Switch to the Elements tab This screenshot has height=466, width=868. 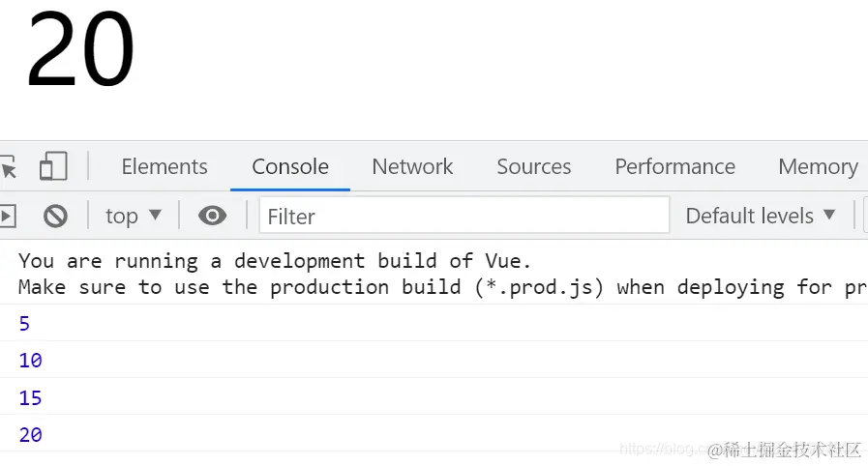[165, 166]
